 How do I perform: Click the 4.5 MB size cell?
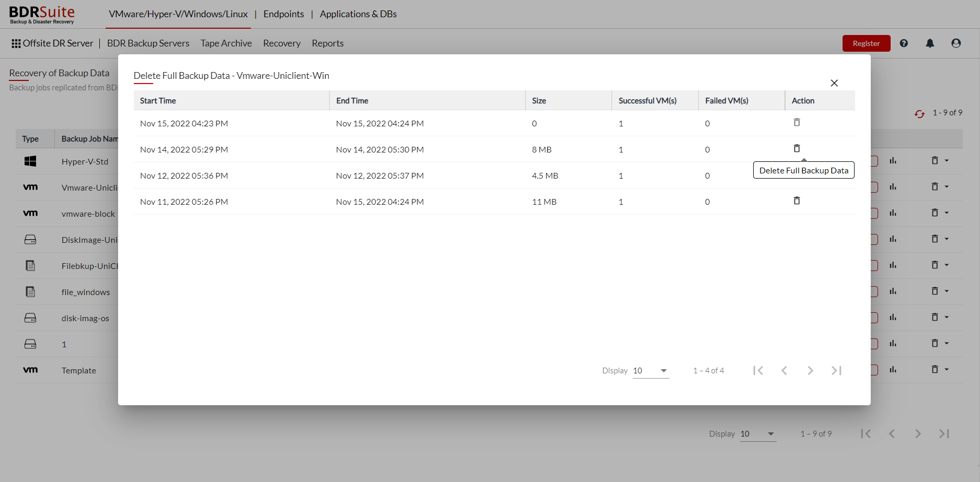545,175
